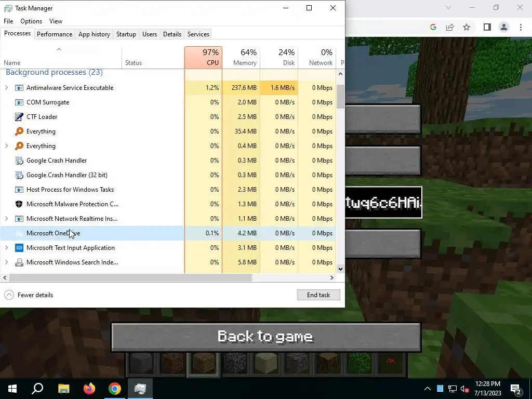The height and width of the screenshot is (399, 532).
Task: Sort by Memory column header
Action: tap(241, 57)
